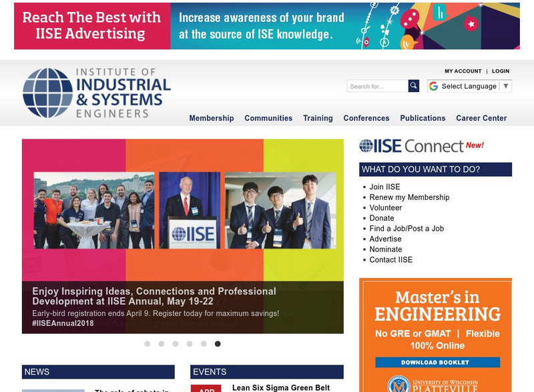Click Renew my Membership link
The image size is (534, 392).
coord(409,197)
